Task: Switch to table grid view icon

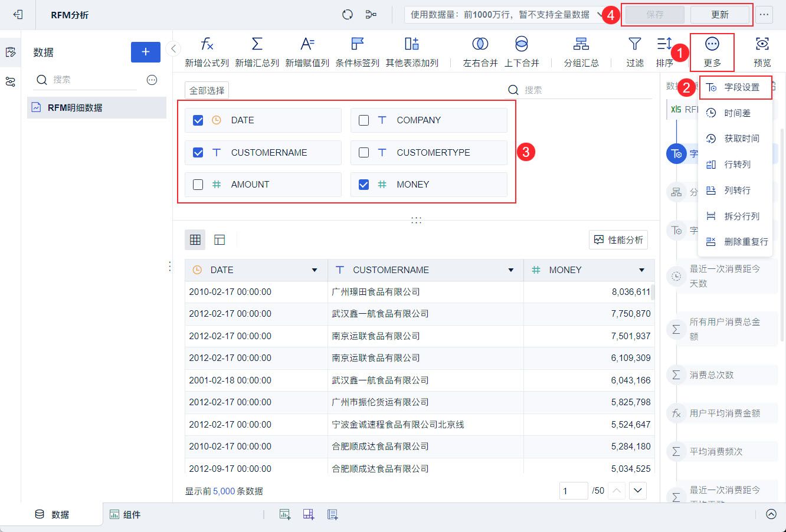Action: click(195, 239)
